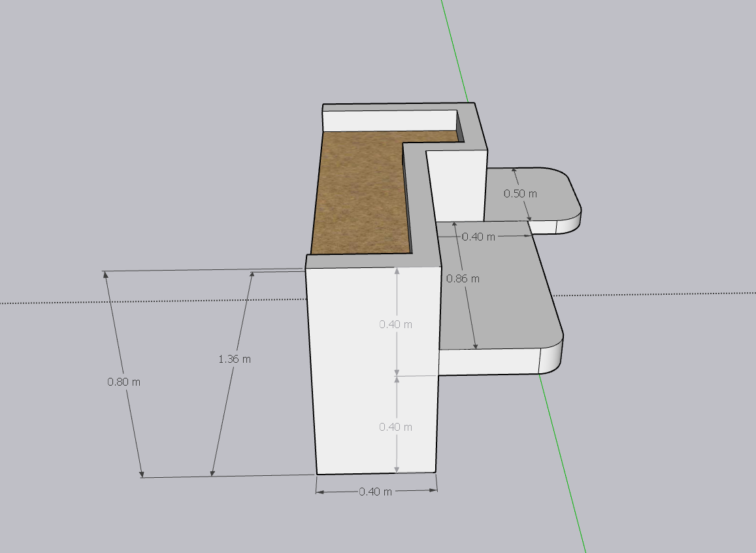Viewport: 756px width, 553px height.
Task: Select the upper greyed 0.40 m dimension on front face
Action: point(396,324)
